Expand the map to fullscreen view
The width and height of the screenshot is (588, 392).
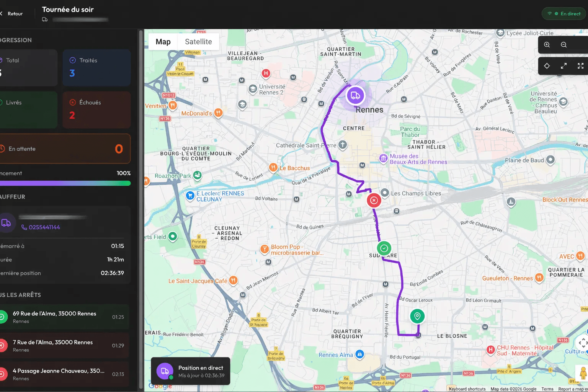click(x=580, y=66)
